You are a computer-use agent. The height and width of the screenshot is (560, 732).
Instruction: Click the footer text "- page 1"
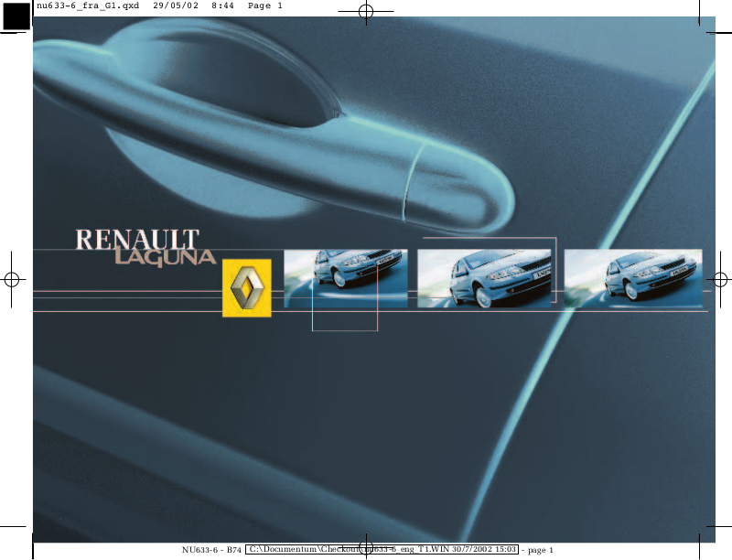pyautogui.click(x=537, y=550)
